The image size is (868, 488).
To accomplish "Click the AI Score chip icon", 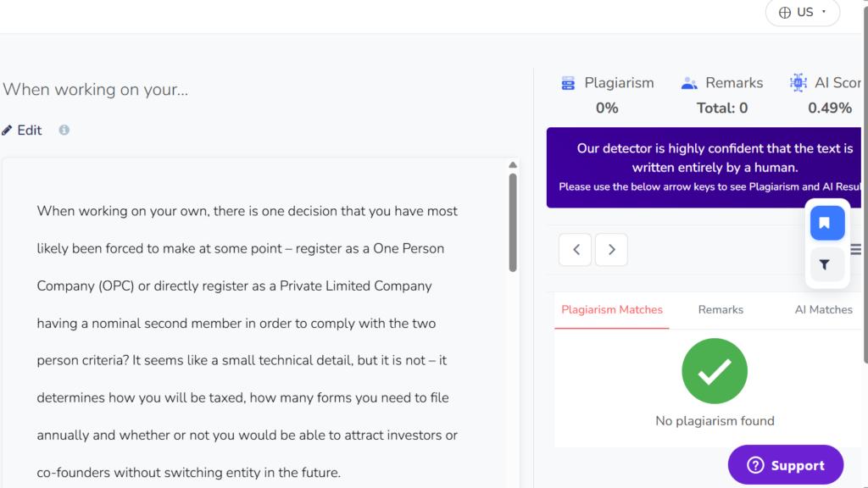I will pos(798,82).
